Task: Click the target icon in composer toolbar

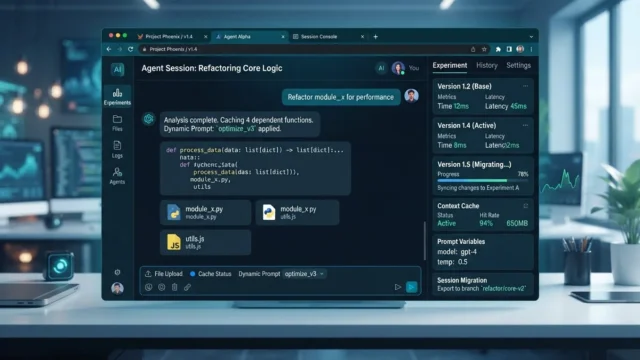Action: pyautogui.click(x=162, y=287)
